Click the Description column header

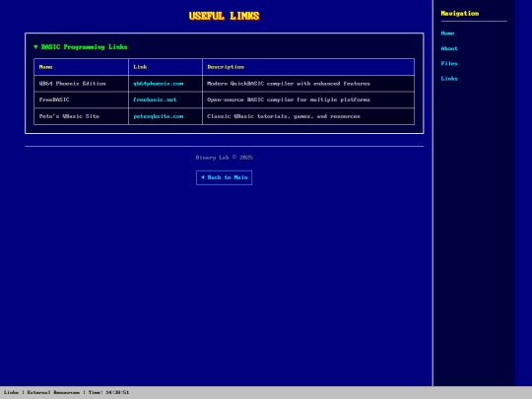click(308, 67)
